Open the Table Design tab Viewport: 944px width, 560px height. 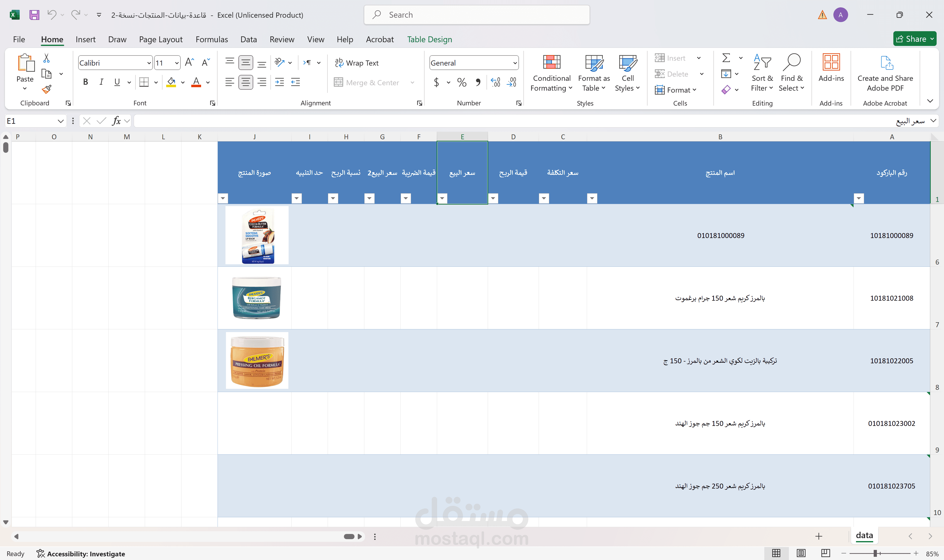[429, 39]
